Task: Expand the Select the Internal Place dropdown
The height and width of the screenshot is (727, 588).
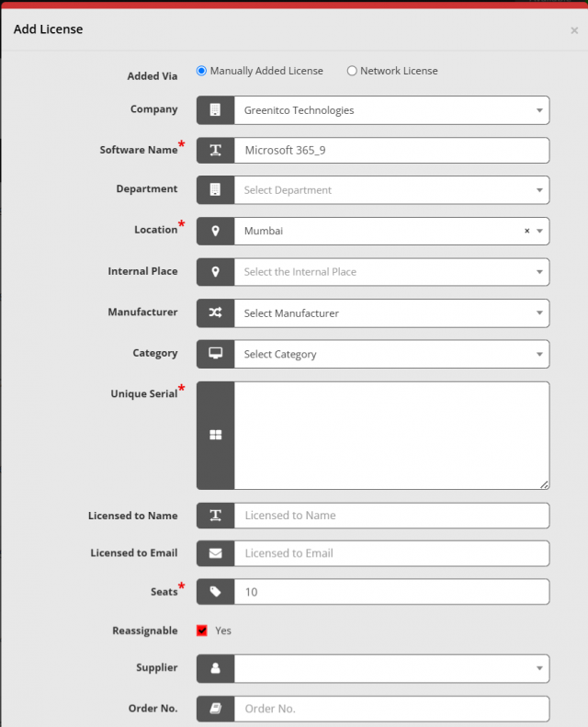Action: [x=391, y=272]
